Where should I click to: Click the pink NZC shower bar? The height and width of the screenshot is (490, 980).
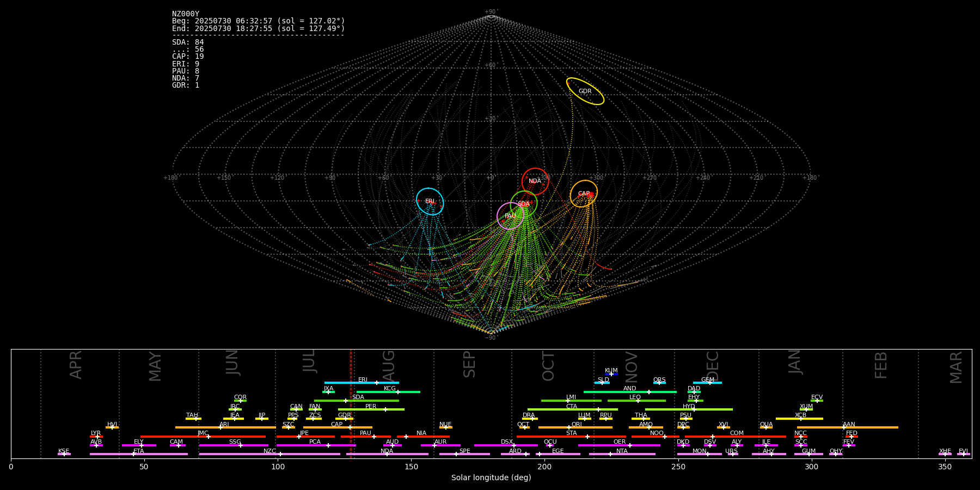pyautogui.click(x=269, y=454)
